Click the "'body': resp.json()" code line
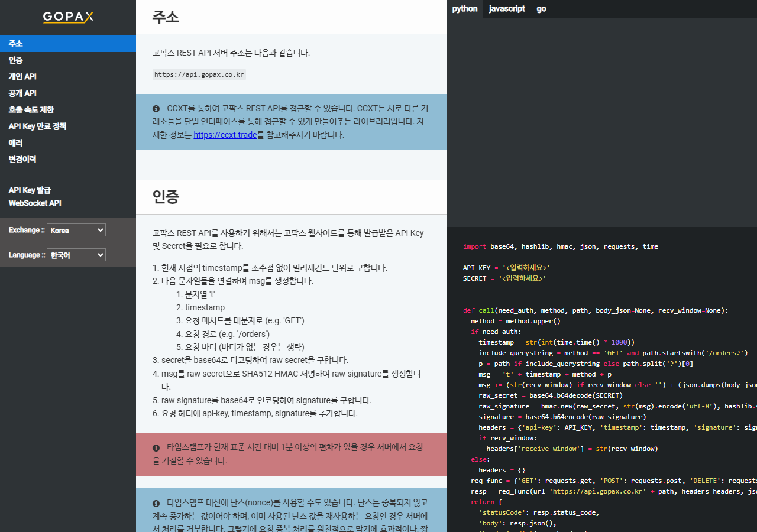This screenshot has width=757, height=532. tap(518, 523)
